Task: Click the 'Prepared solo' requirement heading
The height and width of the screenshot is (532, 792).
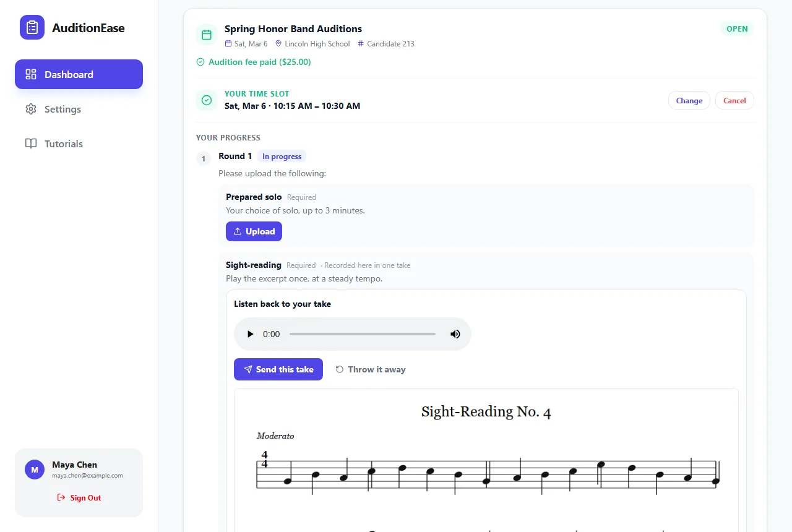Action: coord(254,197)
